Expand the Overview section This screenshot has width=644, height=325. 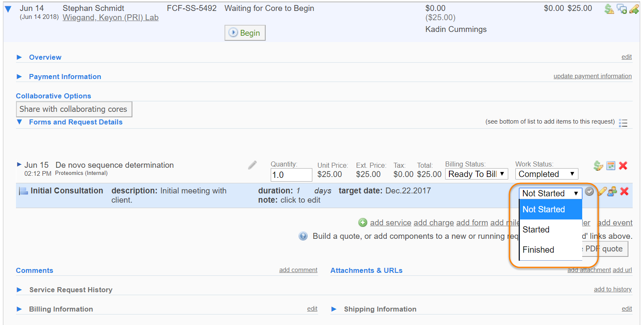19,57
